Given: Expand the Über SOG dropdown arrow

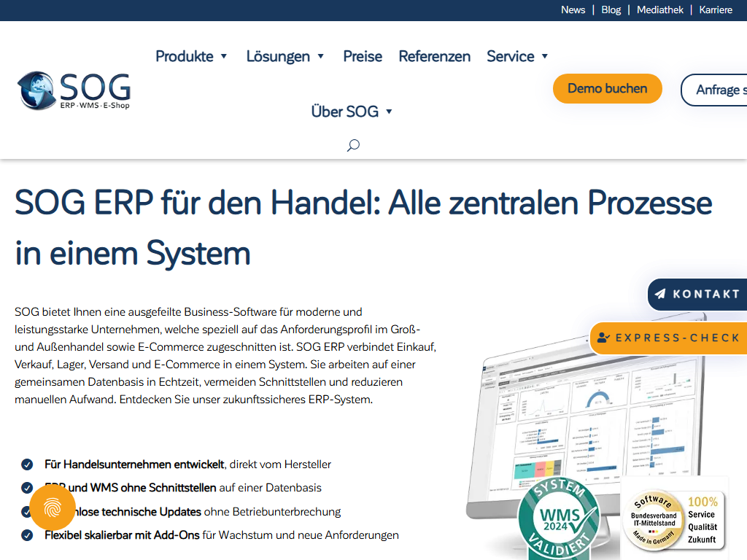Looking at the screenshot, I should pos(389,112).
